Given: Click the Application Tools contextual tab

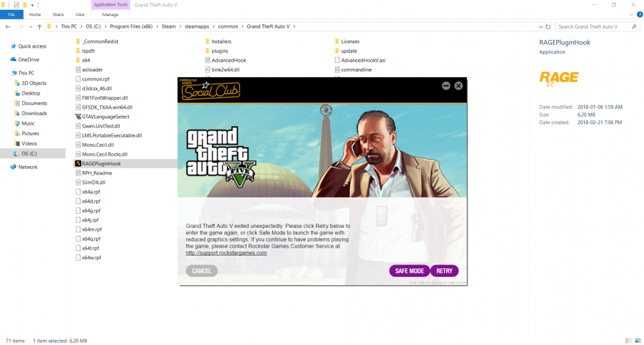Looking at the screenshot, I should pos(110,5).
